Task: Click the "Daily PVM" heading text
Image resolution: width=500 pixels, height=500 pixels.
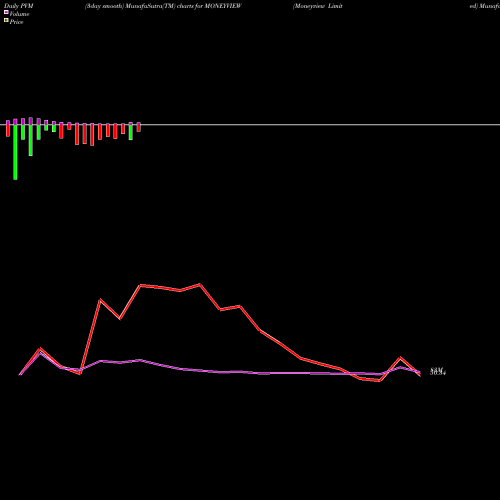Action: click(x=19, y=6)
